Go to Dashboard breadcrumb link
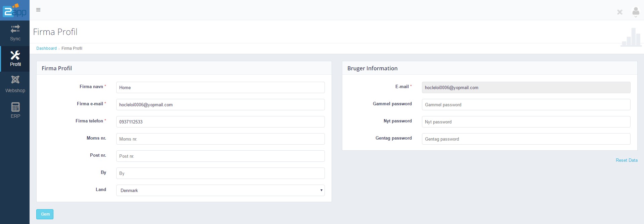This screenshot has height=224, width=644. tap(46, 48)
